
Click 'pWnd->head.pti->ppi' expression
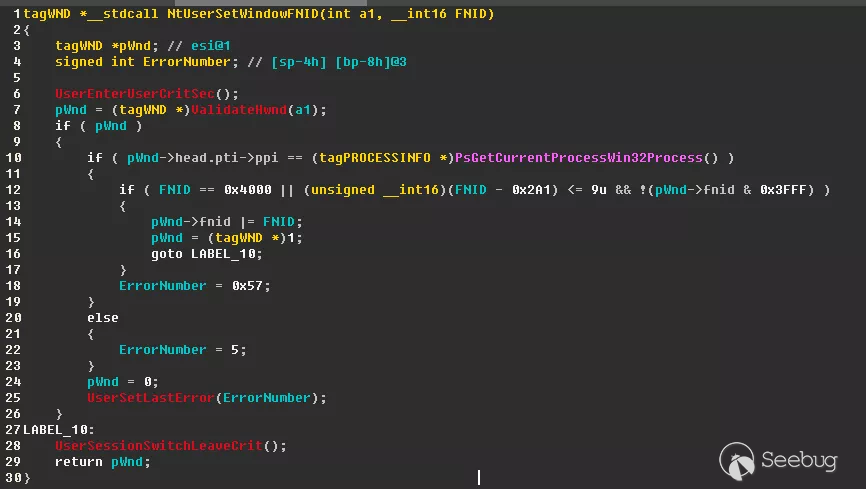coord(203,157)
